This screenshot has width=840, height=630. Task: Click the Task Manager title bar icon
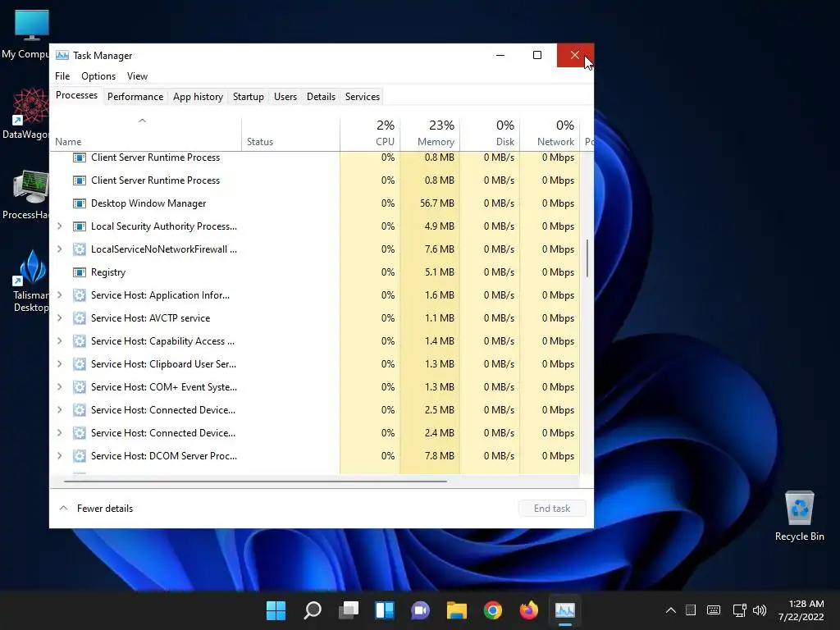click(62, 55)
